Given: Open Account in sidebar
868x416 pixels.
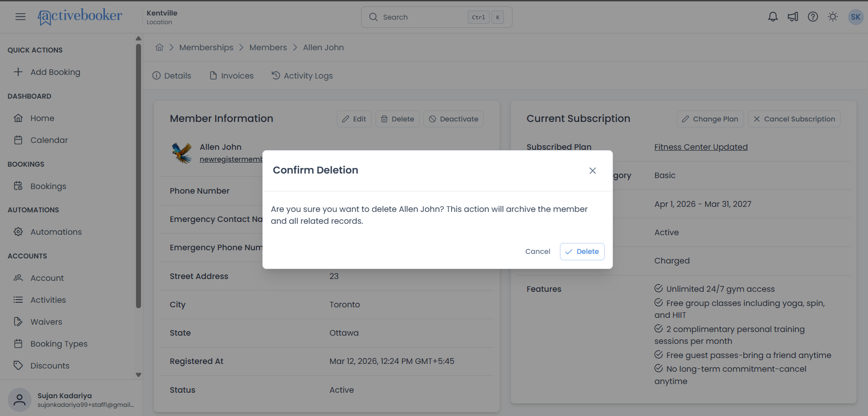Looking at the screenshot, I should click(47, 278).
